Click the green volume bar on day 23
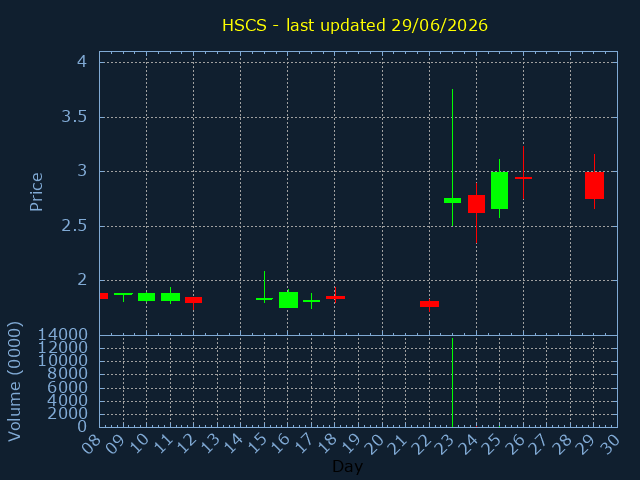The width and height of the screenshot is (640, 480). tap(452, 382)
